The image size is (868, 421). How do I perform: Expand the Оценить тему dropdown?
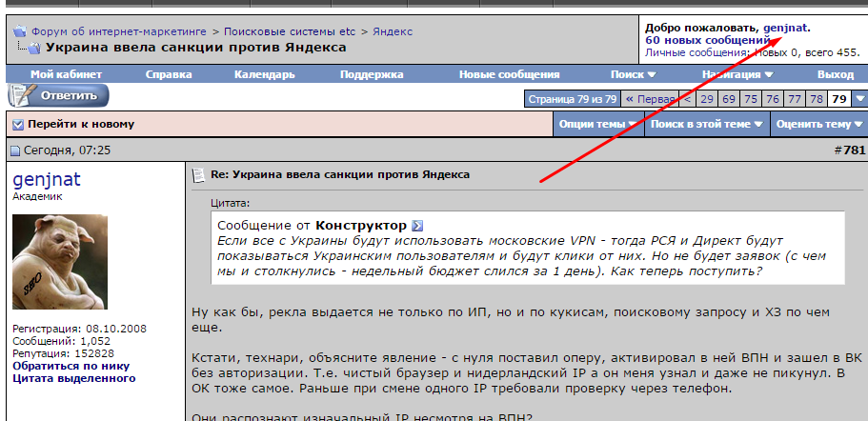[818, 124]
